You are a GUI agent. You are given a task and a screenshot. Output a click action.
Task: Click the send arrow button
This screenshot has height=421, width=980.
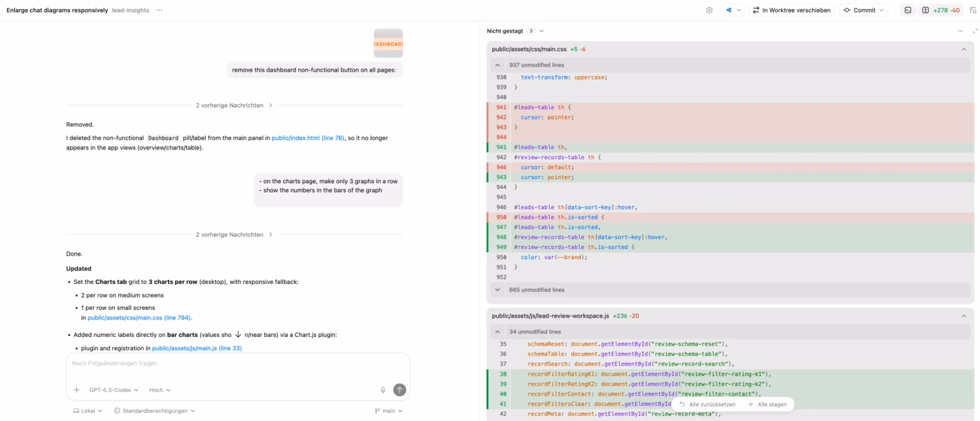point(400,390)
